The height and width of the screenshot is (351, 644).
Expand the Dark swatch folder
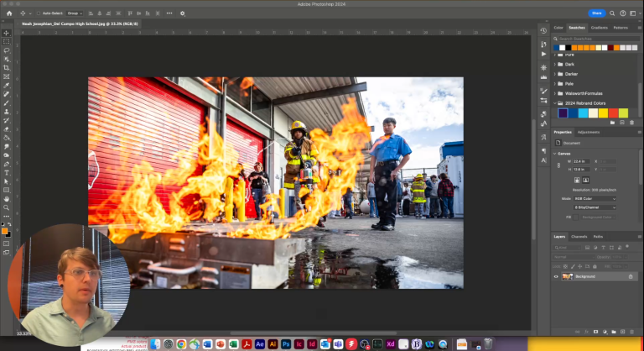555,64
